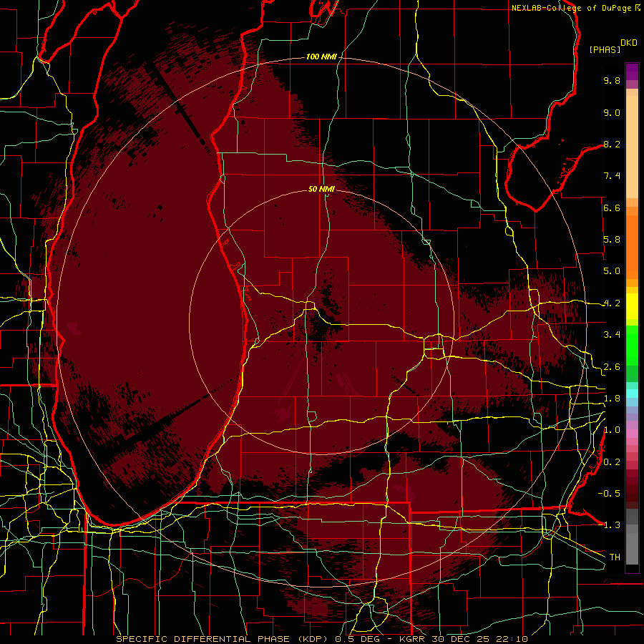This screenshot has height=644, width=644.
Task: Click the TH threshold label on legend
Action: pos(615,557)
